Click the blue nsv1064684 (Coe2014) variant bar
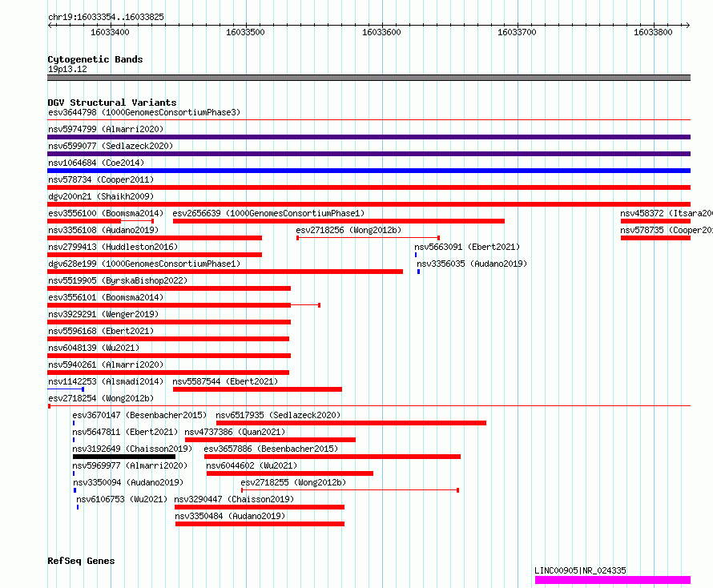This screenshot has height=588, width=713. 369,171
